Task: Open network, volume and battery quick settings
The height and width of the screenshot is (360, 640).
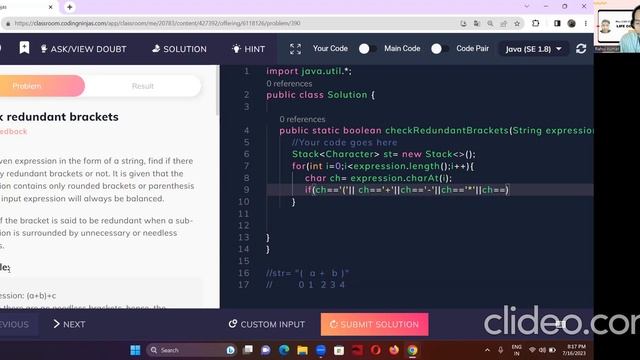Action: point(542,350)
